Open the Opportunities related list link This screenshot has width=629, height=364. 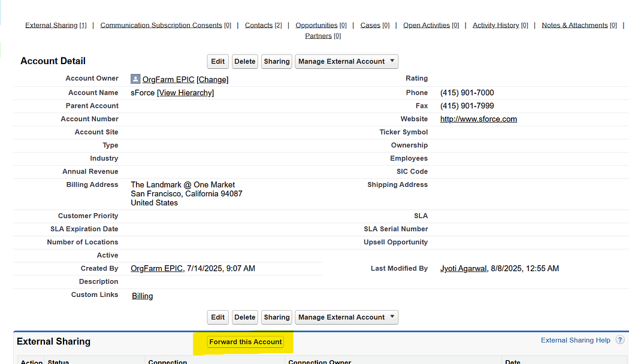coord(316,25)
